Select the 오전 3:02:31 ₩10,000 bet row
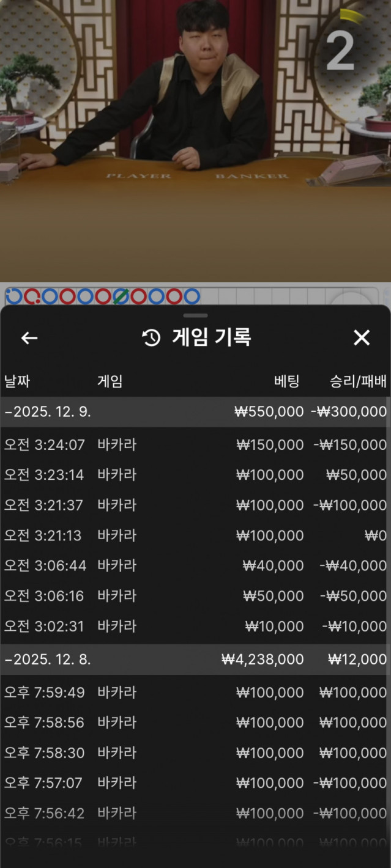The height and width of the screenshot is (868, 391). 195,626
